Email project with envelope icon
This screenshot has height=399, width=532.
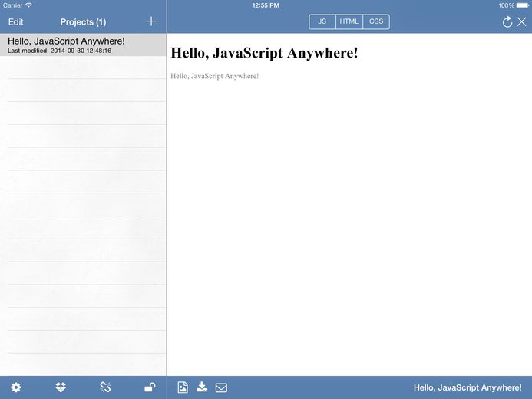[221, 387]
